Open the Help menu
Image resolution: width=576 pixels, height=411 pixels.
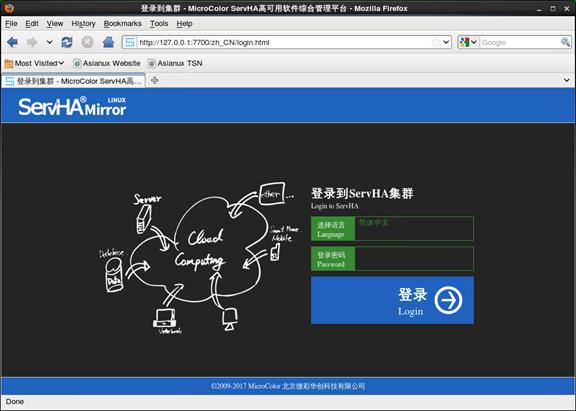184,24
